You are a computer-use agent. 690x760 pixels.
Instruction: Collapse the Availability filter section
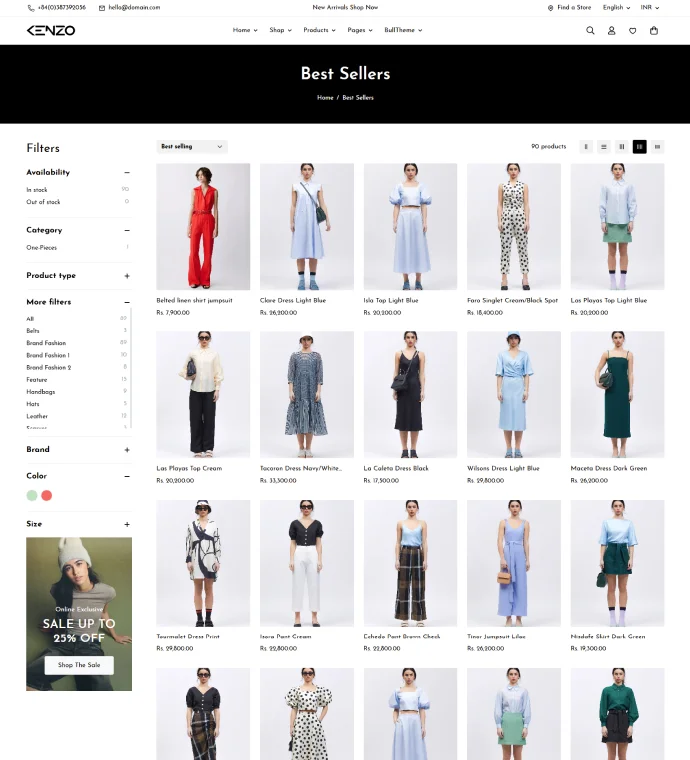pos(127,173)
